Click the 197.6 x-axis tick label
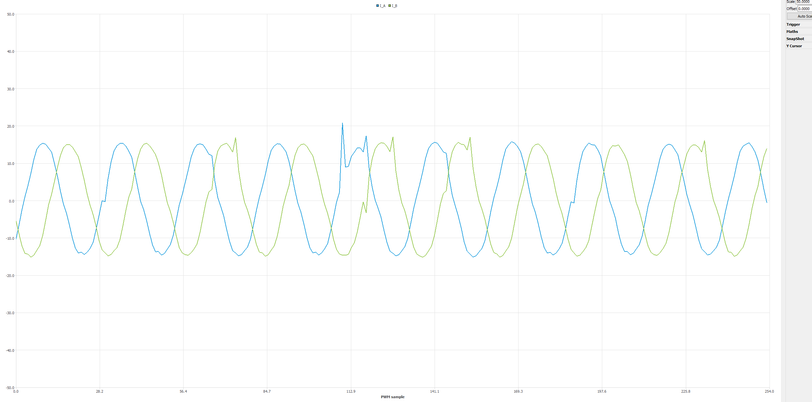The width and height of the screenshot is (812, 402). coord(602,392)
